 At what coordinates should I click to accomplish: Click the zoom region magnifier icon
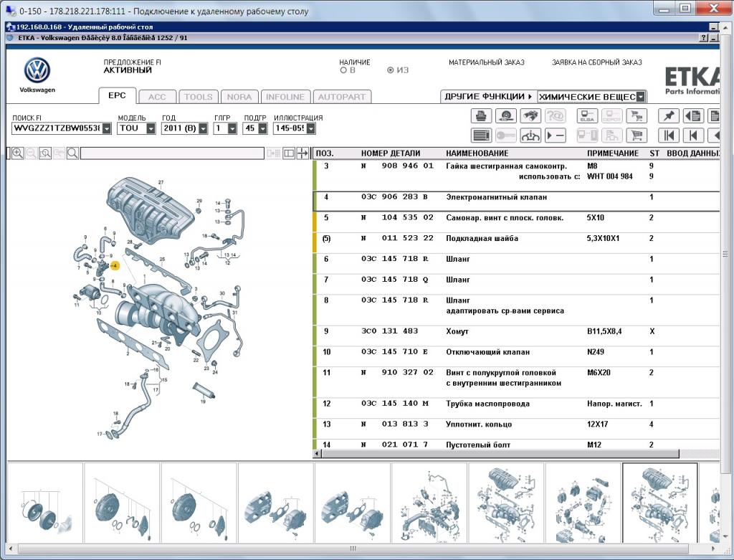pyautogui.click(x=45, y=153)
